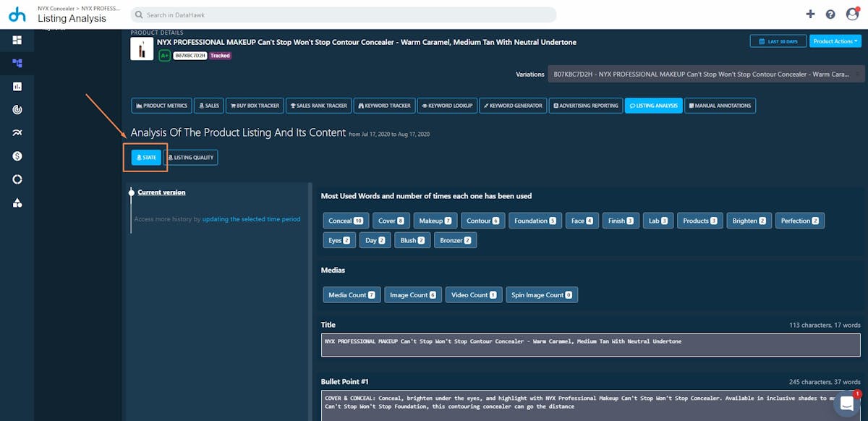
Task: Click inside the Bullet Point #1 text box
Action: coord(591,405)
